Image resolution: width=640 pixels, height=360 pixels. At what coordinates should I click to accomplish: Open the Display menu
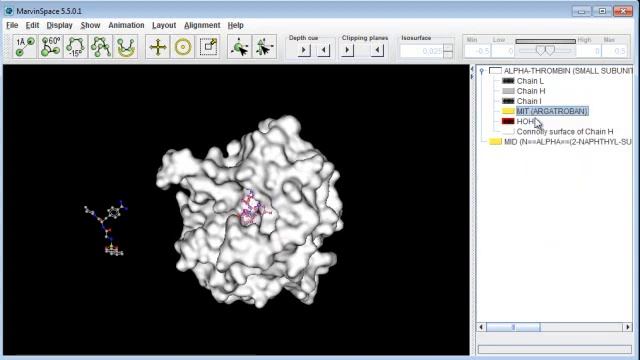(x=59, y=25)
